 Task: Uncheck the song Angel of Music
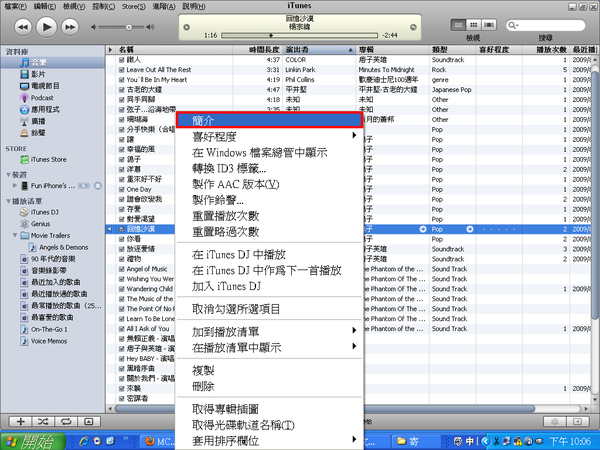(122, 269)
